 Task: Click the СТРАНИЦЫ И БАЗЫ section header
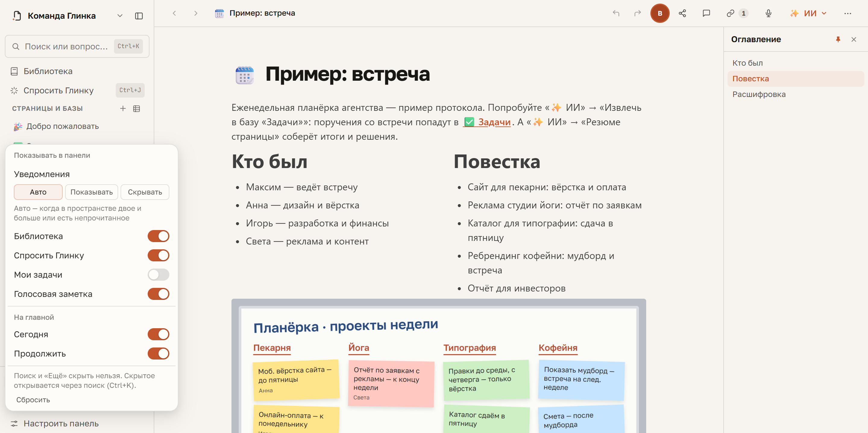(x=47, y=108)
